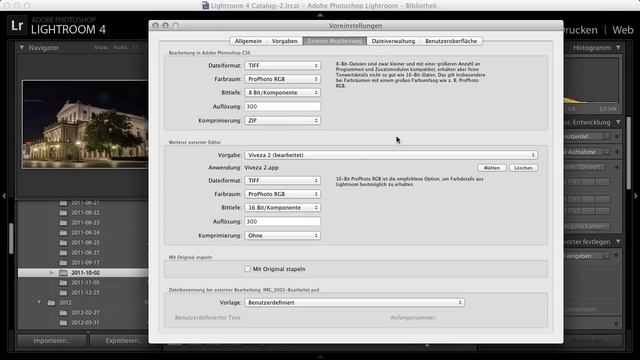Open Photoshop Farbraum ProPhoto RGB dropdown
The width and height of the screenshot is (640, 360).
pyautogui.click(x=282, y=79)
